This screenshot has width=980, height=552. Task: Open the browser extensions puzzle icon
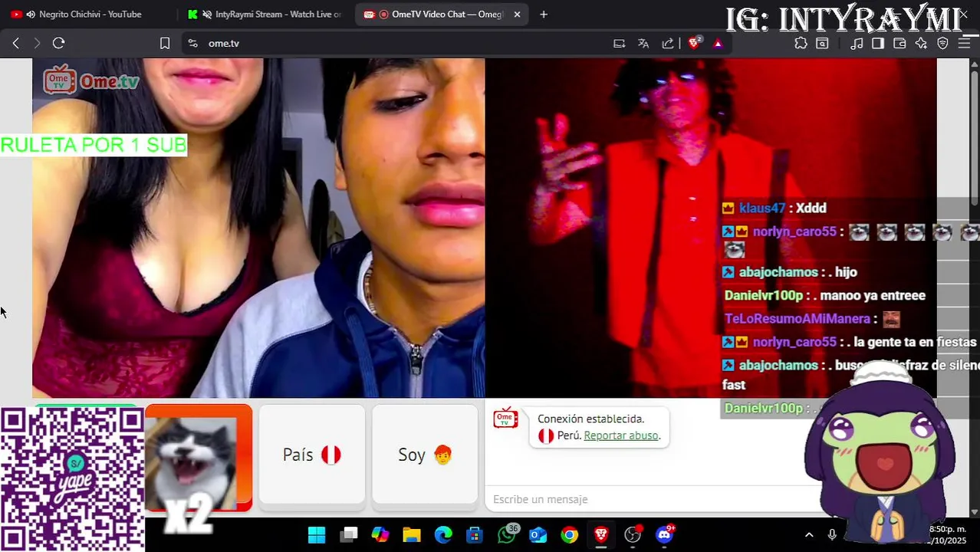(801, 44)
